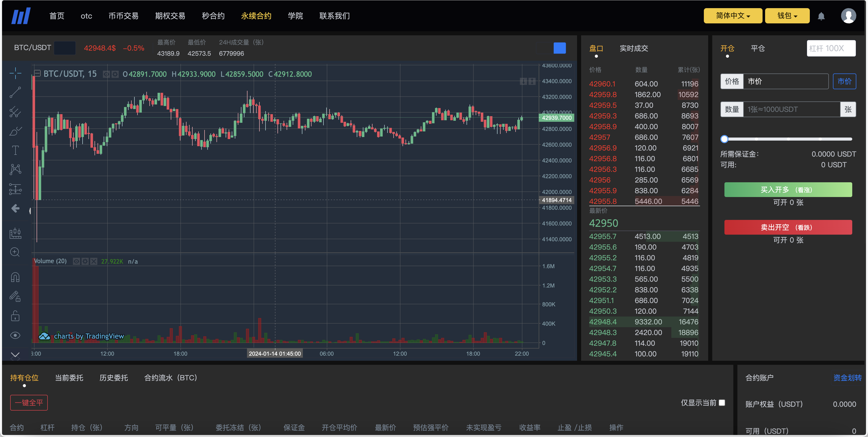Collapse the drawing toolbar with the chevron
Viewport: 868px width, 437px height.
(15, 355)
